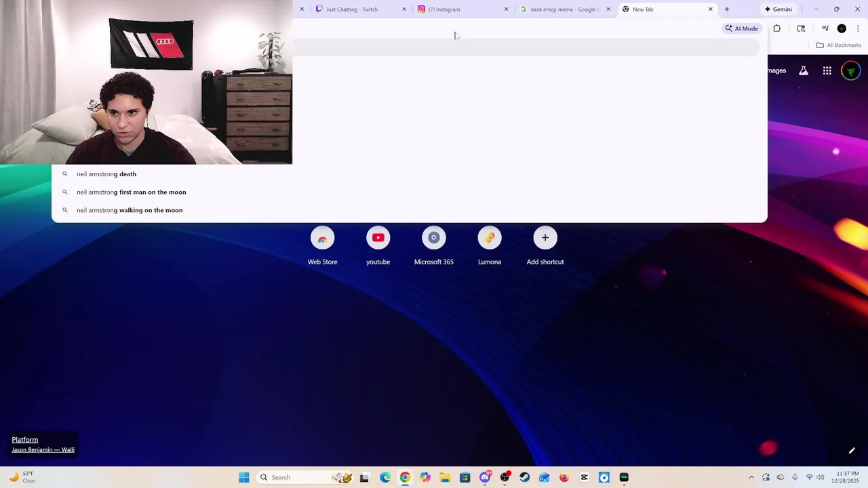Select suggestion neil armstrong first man on the moon
The height and width of the screenshot is (488, 868).
pyautogui.click(x=410, y=192)
